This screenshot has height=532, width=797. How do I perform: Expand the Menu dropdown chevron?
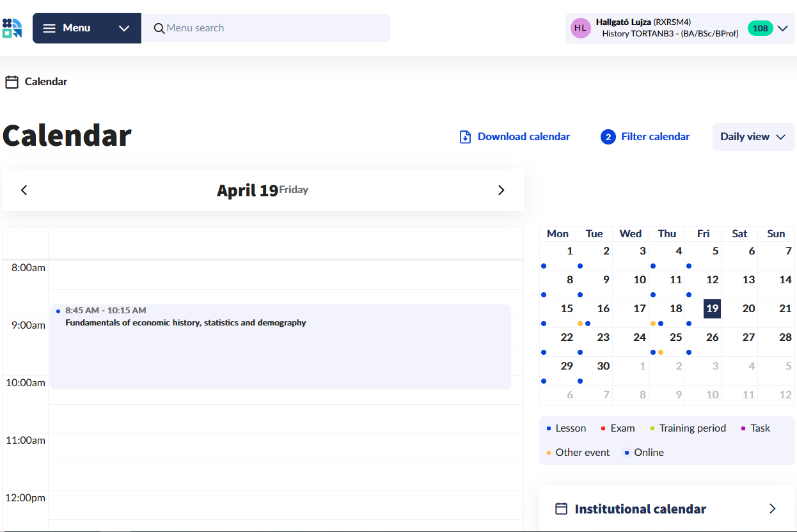pyautogui.click(x=124, y=28)
